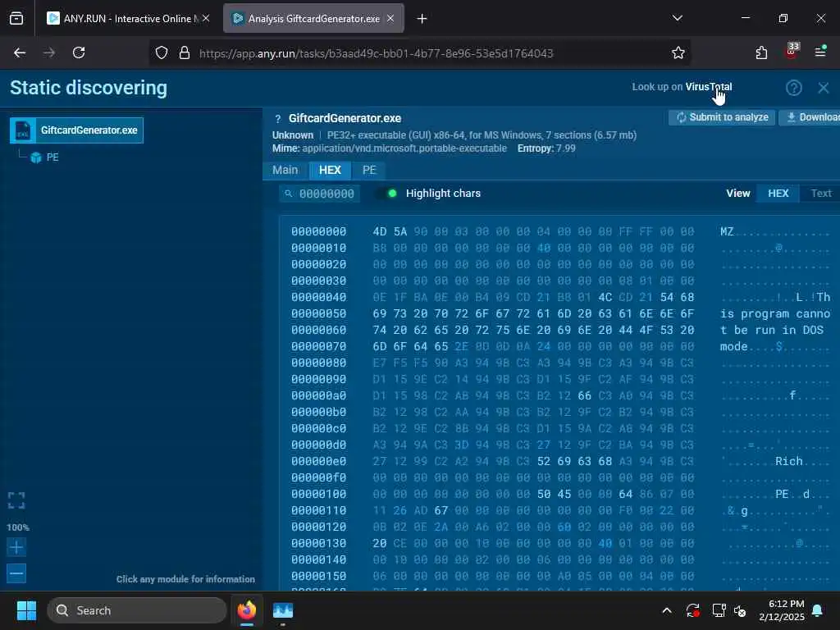Close the Static discovering panel
The width and height of the screenshot is (840, 630).
(824, 88)
